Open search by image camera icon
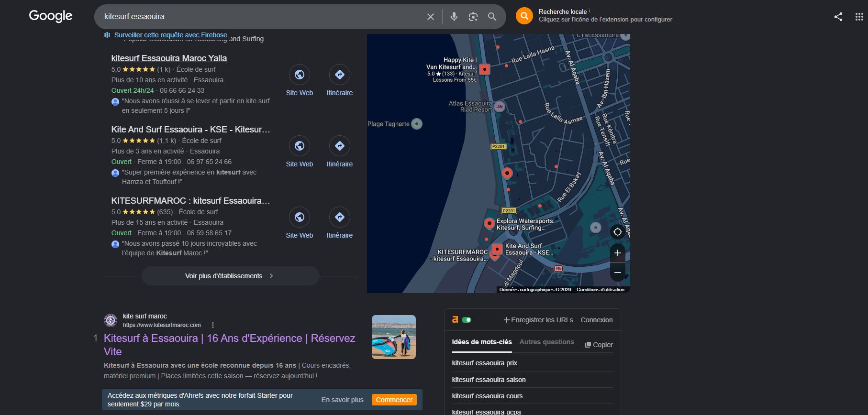 pyautogui.click(x=473, y=17)
